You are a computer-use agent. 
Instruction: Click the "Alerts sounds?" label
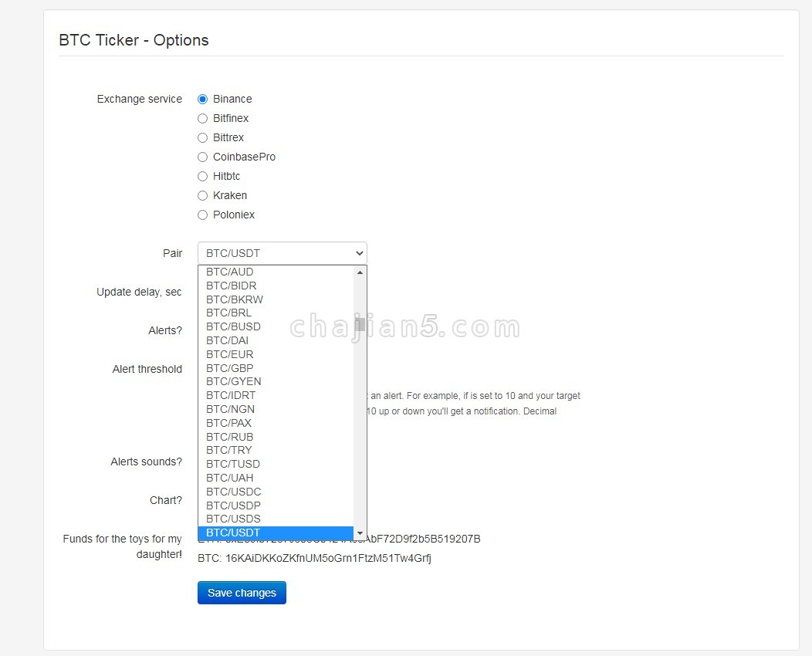(x=146, y=462)
